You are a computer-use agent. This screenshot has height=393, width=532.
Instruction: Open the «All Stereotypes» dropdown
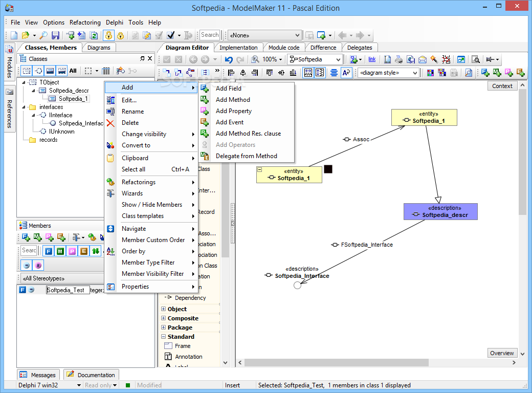coord(61,278)
